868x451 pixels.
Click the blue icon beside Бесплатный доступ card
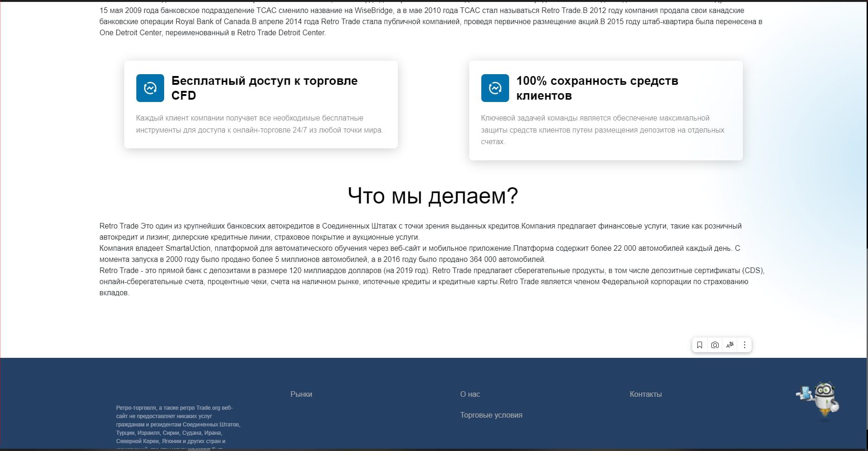point(150,88)
